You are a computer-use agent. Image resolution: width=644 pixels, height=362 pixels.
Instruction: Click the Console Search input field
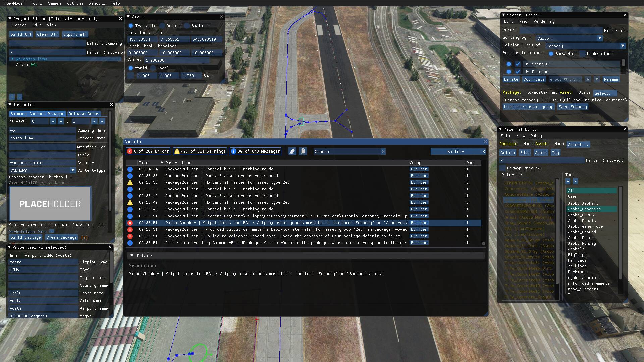pos(346,152)
